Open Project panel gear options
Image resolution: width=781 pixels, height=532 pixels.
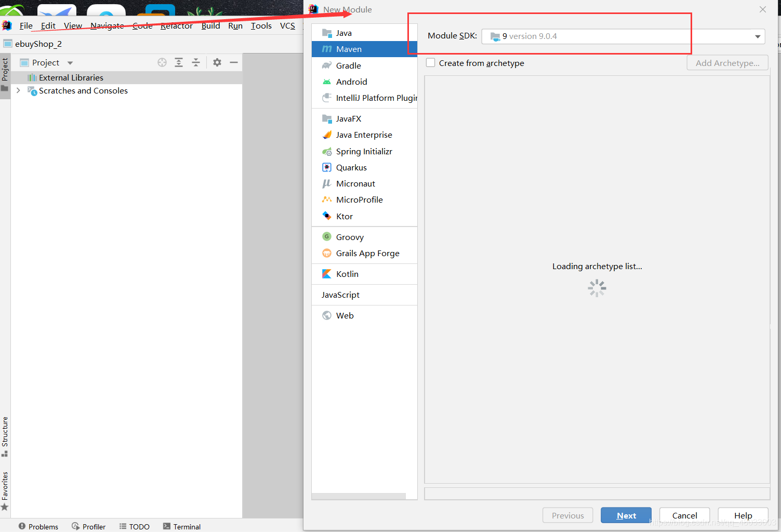click(217, 62)
